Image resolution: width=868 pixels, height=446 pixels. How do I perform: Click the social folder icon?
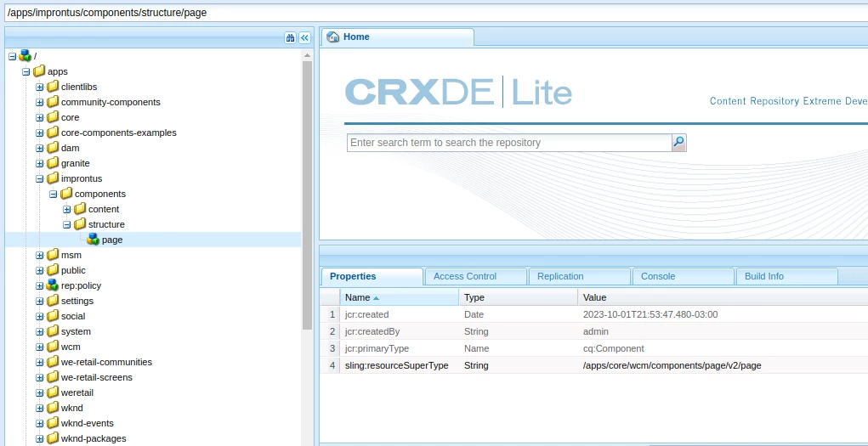click(x=53, y=316)
